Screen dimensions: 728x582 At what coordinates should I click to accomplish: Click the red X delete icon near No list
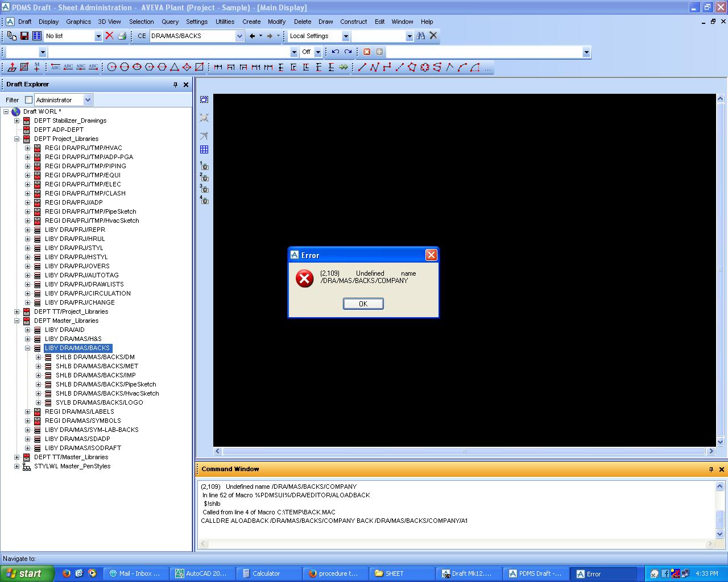click(109, 36)
